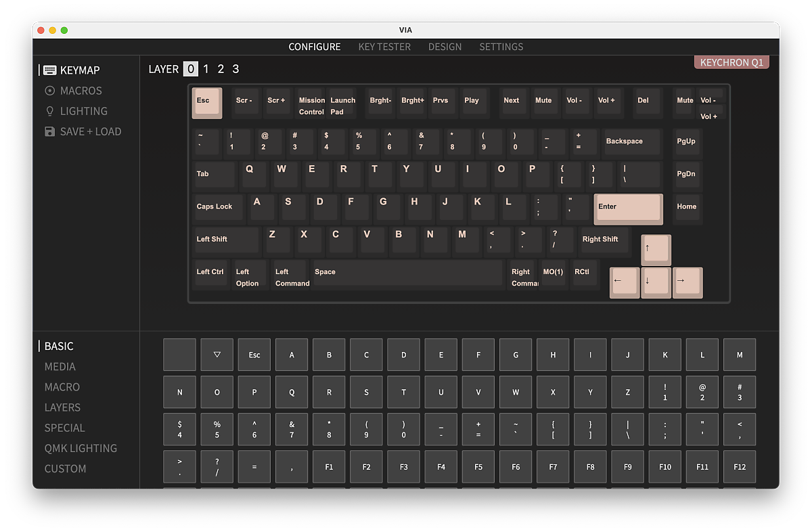Select the right arrow key on layout

pos(687,283)
